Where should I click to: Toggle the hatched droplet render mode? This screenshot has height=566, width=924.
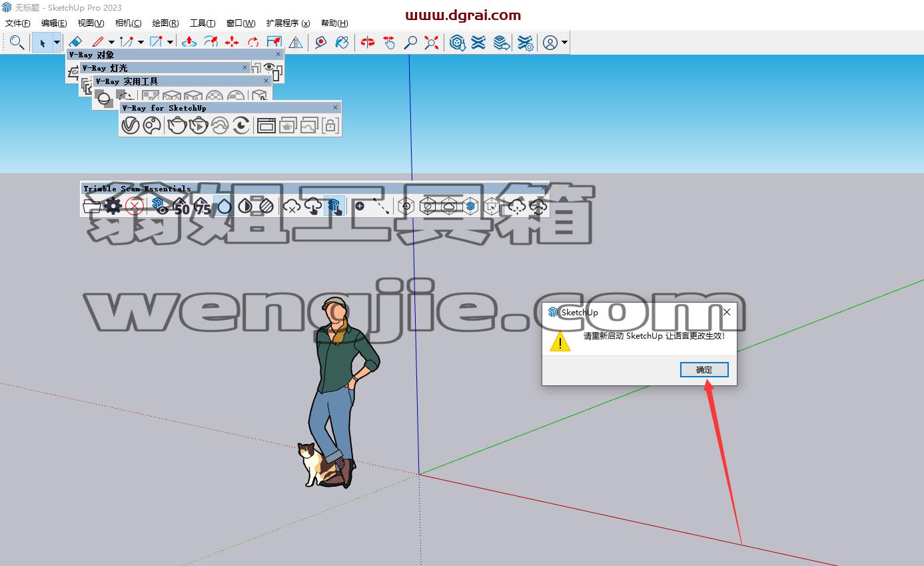(266, 207)
